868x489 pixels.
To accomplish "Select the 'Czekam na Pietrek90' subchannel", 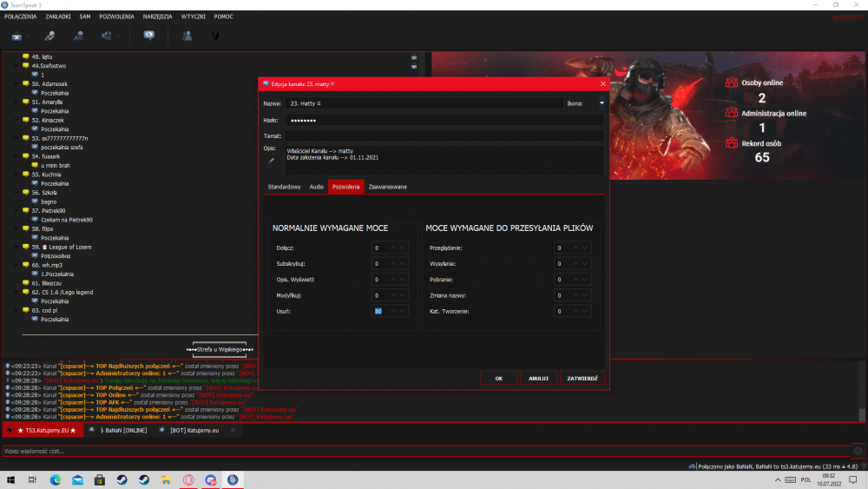I will point(67,220).
